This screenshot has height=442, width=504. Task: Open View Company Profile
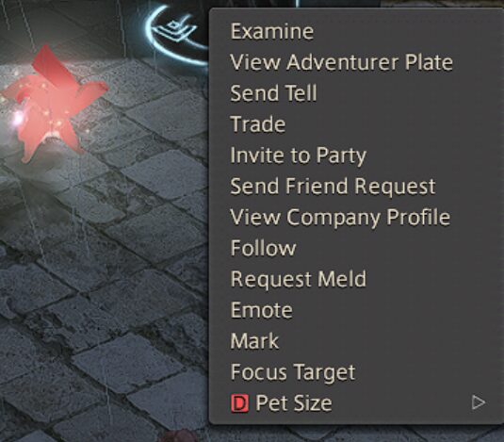(x=340, y=218)
